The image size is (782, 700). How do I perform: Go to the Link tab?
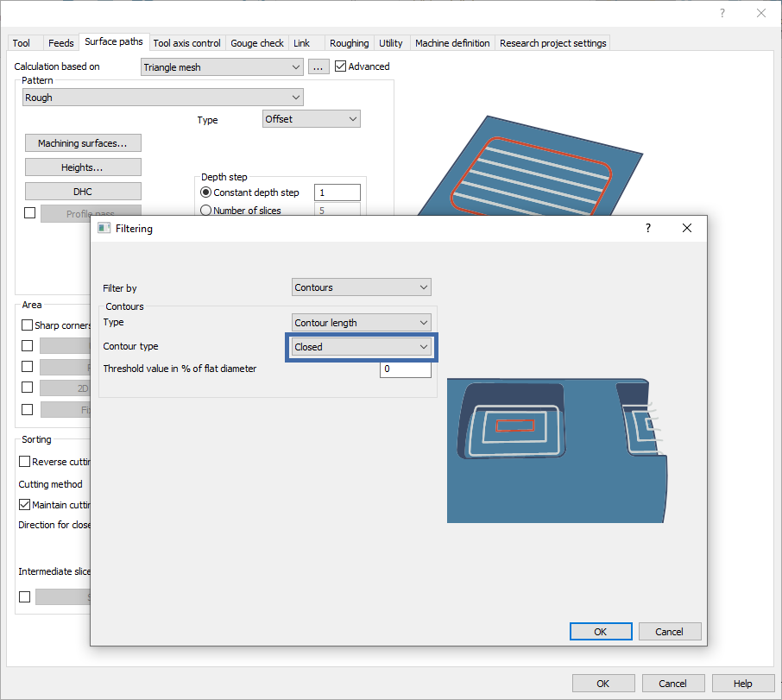click(x=302, y=43)
